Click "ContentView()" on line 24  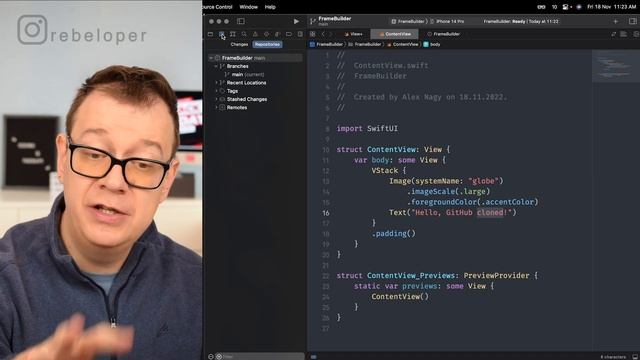(x=400, y=296)
